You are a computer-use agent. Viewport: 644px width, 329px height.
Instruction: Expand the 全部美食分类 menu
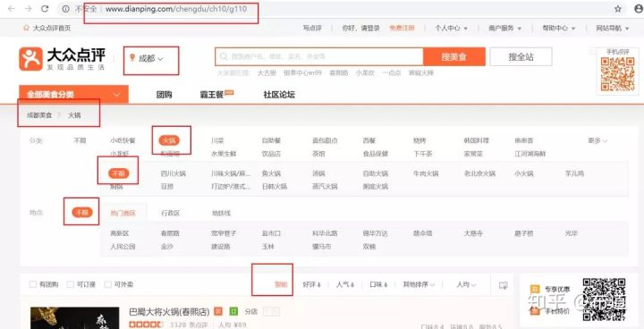(73, 95)
